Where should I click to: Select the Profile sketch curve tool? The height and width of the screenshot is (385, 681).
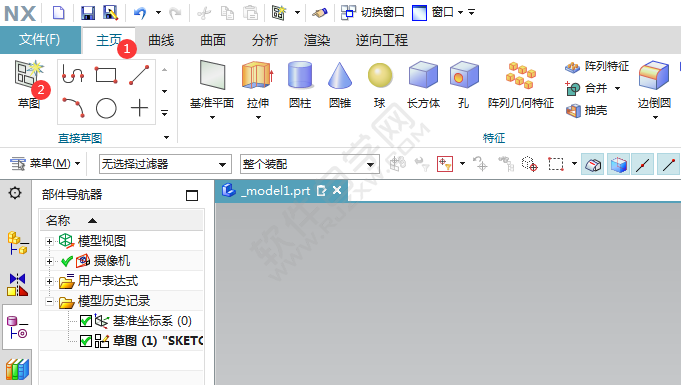point(73,75)
